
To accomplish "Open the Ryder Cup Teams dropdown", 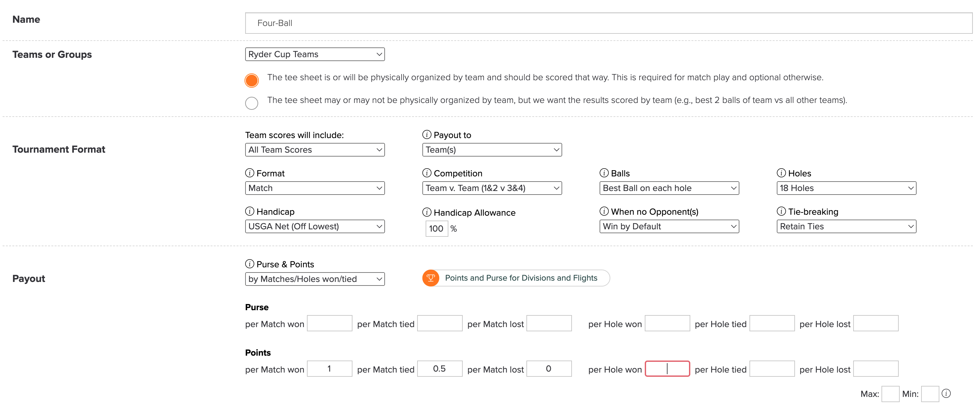I will pyautogui.click(x=315, y=54).
